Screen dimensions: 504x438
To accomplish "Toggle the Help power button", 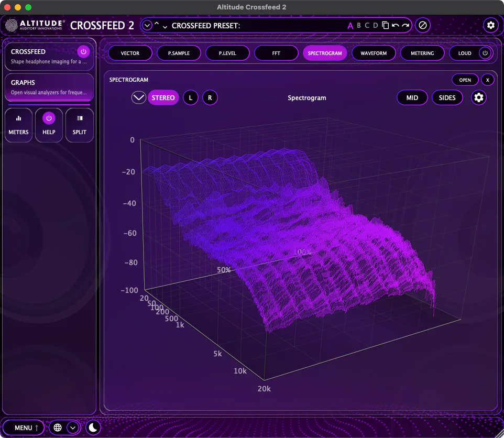I will tap(49, 118).
